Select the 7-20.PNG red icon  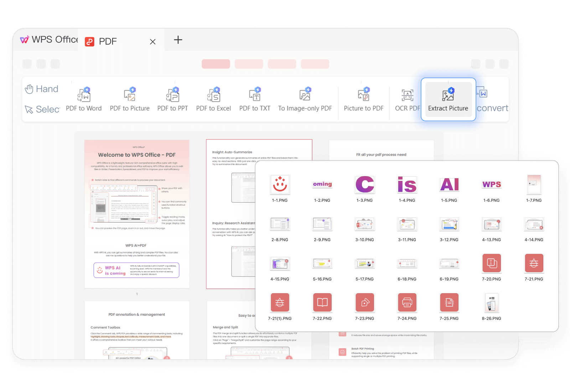point(492,263)
